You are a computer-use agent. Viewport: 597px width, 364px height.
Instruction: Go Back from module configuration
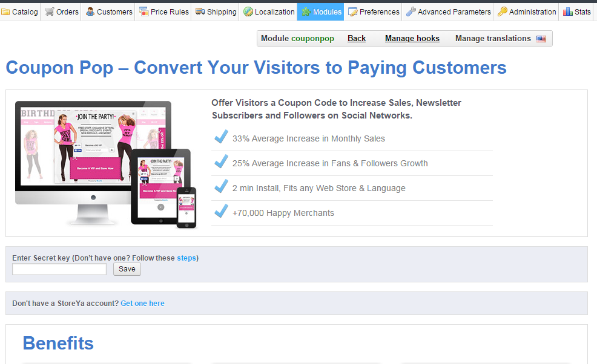[357, 39]
